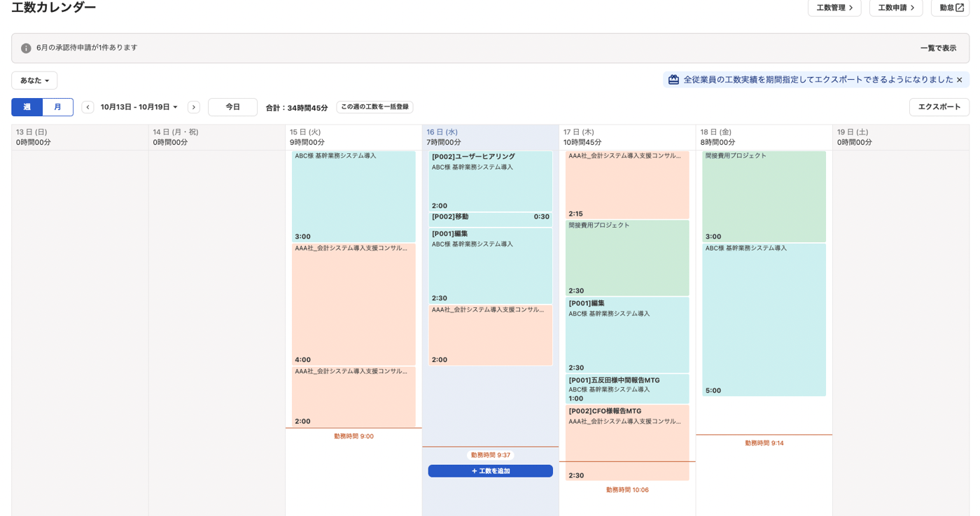The width and height of the screenshot is (980, 516).
Task: Open [P002]CFO様報告MTG entry
Action: tap(627, 443)
